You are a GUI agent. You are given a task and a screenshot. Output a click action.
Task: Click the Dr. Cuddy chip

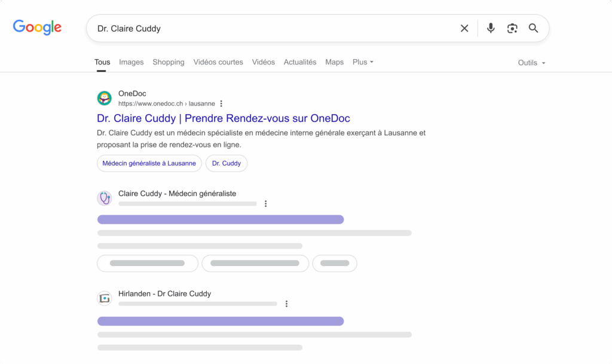(227, 163)
